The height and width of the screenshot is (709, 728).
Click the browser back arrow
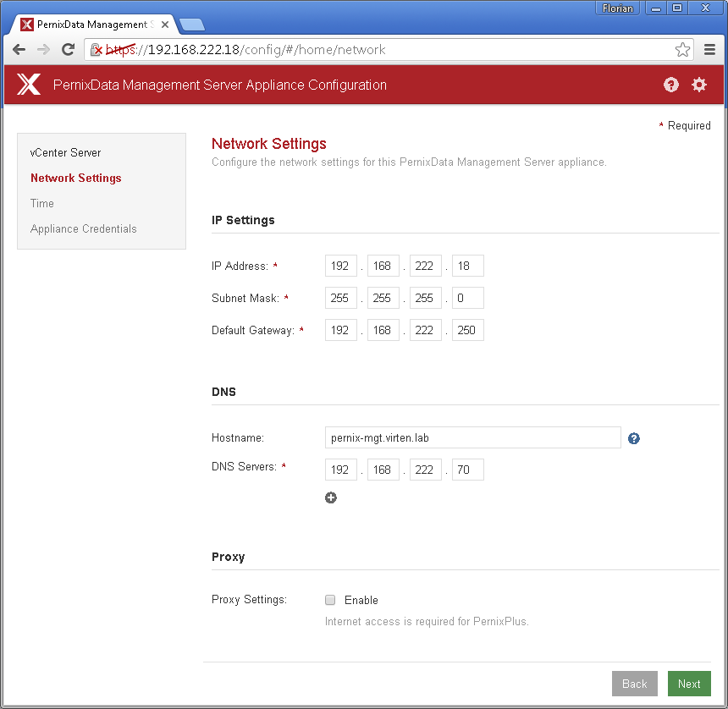point(19,50)
